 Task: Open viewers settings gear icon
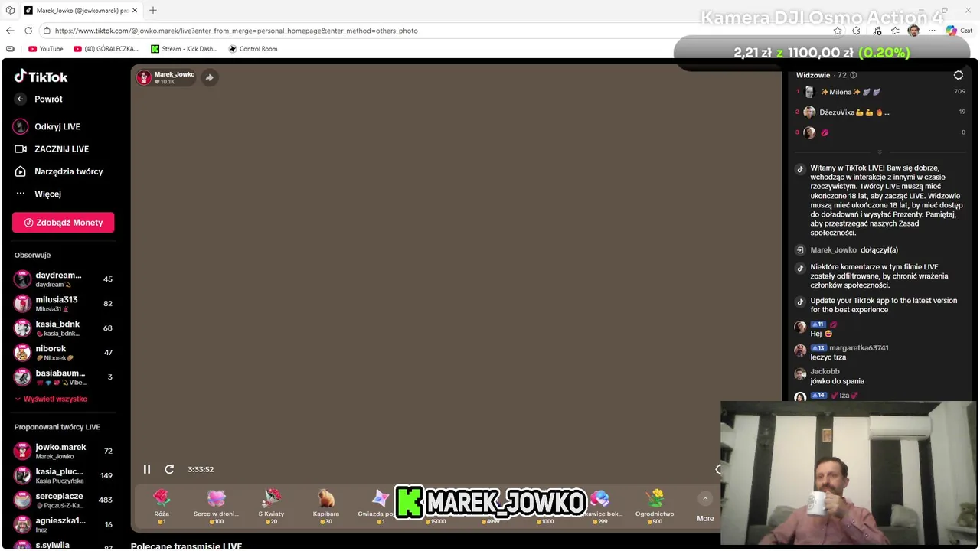click(x=959, y=75)
